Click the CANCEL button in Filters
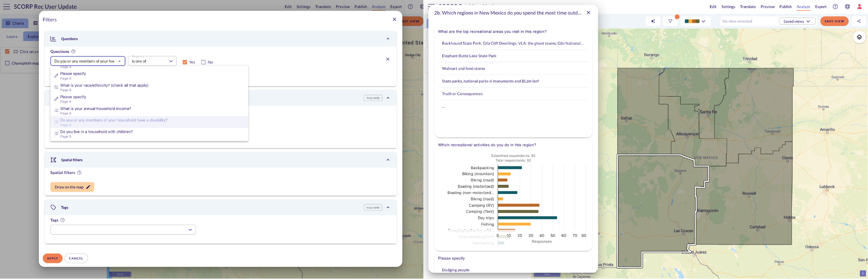 (x=76, y=258)
